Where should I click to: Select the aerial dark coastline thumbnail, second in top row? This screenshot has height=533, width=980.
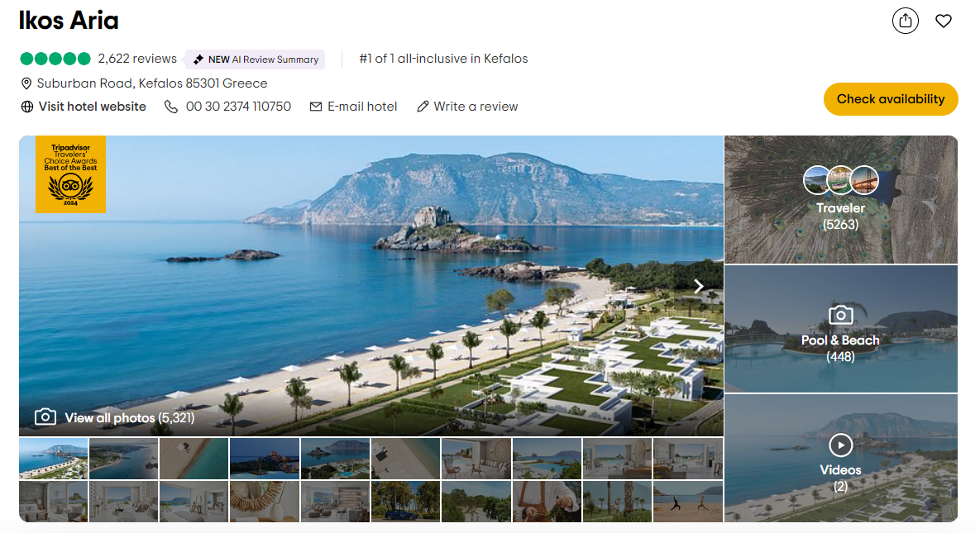pos(124,459)
